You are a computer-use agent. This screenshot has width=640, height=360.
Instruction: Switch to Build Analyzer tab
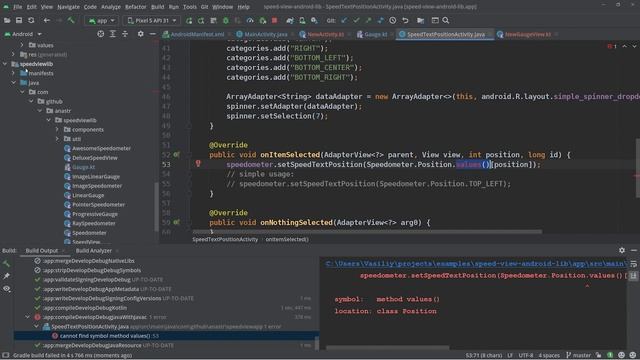click(x=94, y=251)
